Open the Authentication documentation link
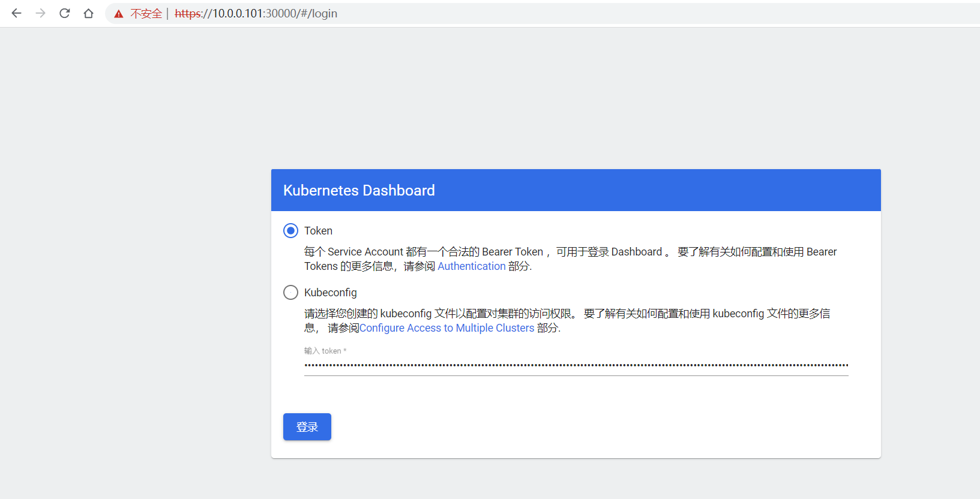The width and height of the screenshot is (980, 499). (x=472, y=266)
